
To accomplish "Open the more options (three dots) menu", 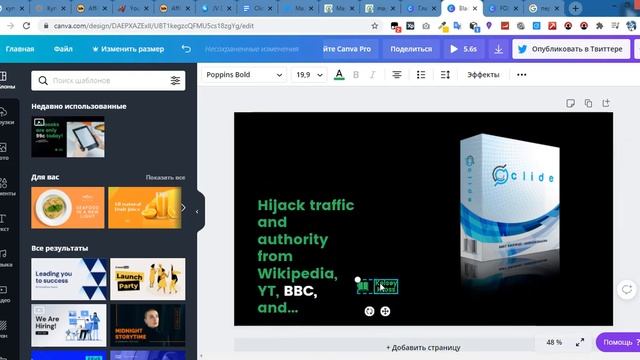I will coord(522,75).
